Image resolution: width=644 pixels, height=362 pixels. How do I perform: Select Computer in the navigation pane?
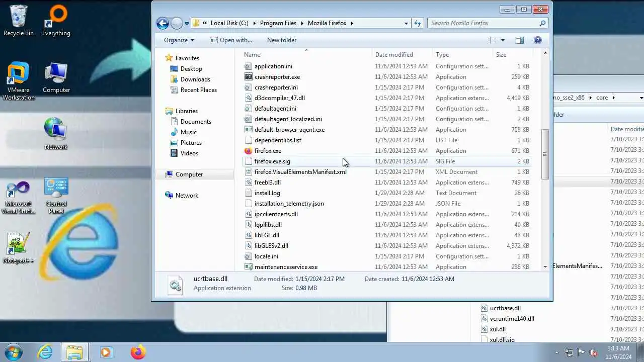189,174
